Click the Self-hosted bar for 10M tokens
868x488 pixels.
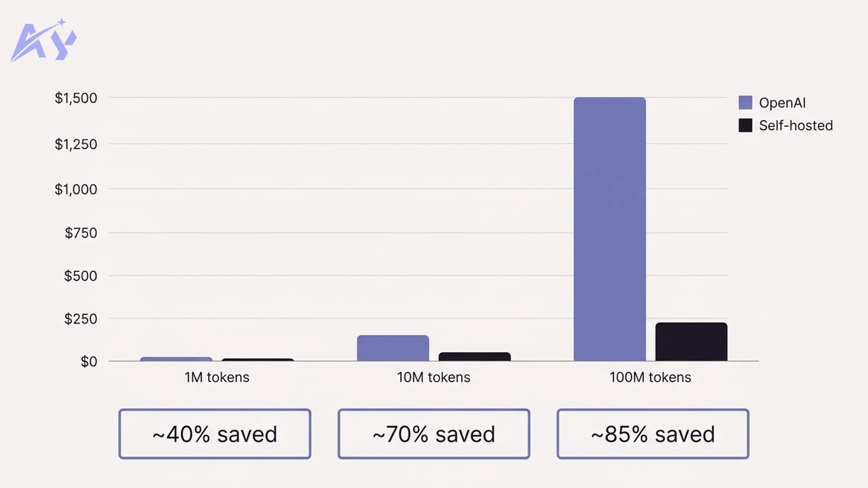(475, 357)
